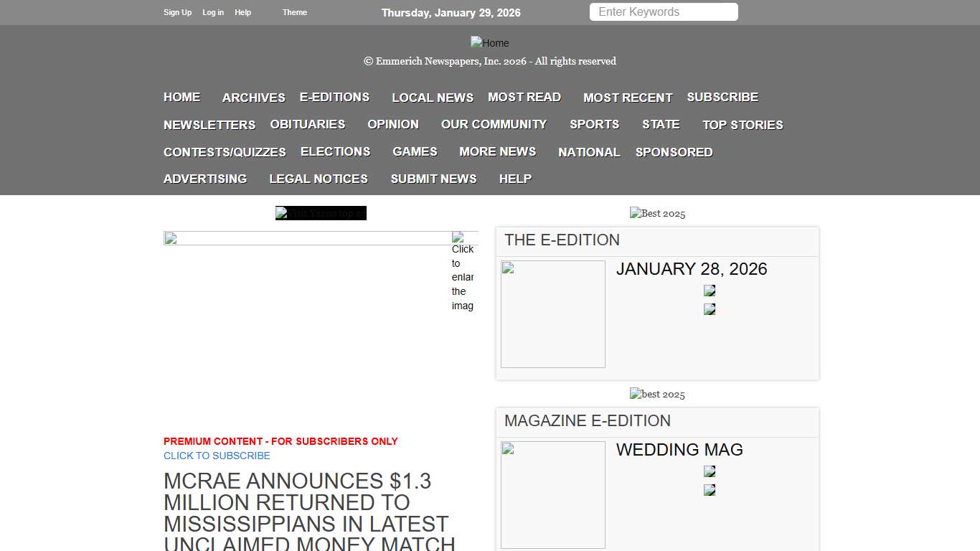This screenshot has height=551, width=980.
Task: Click the best 2025 banner above Magazine E-Edition
Action: pos(657,394)
